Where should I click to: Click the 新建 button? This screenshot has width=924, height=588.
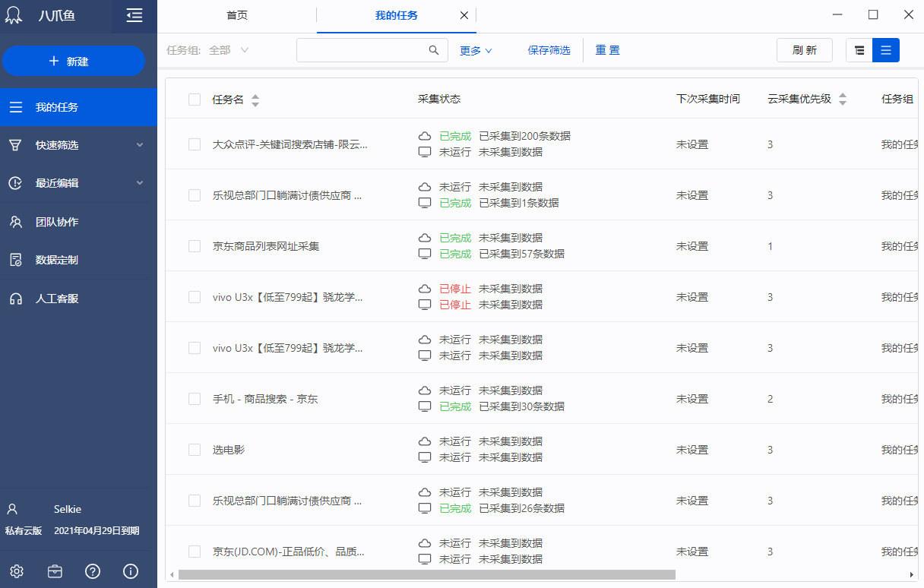click(x=74, y=61)
